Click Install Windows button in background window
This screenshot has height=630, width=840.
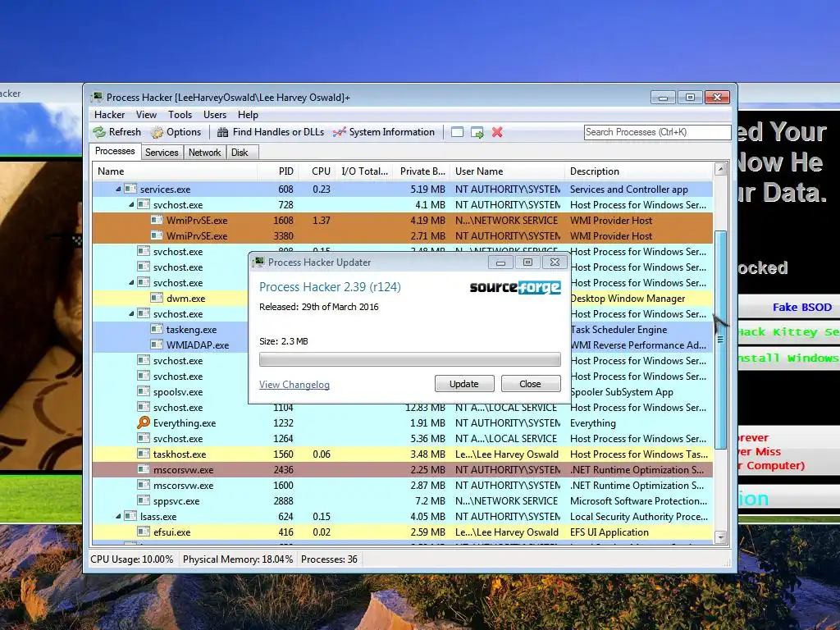tap(788, 358)
